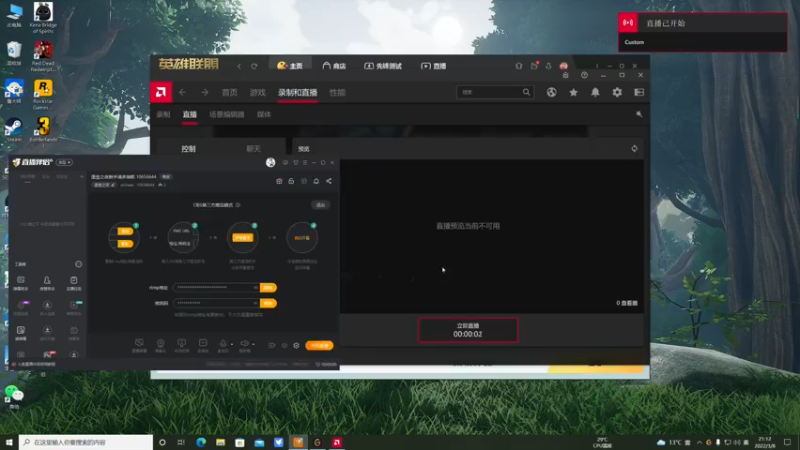
Task: Switch to the 直播 sub-tab
Action: pos(190,114)
